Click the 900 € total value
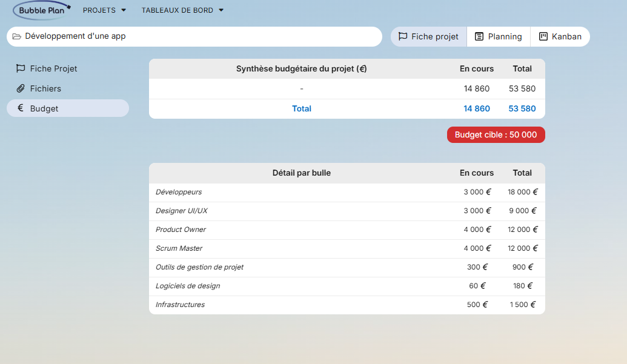Screen dimensions: 627x364 523,267
